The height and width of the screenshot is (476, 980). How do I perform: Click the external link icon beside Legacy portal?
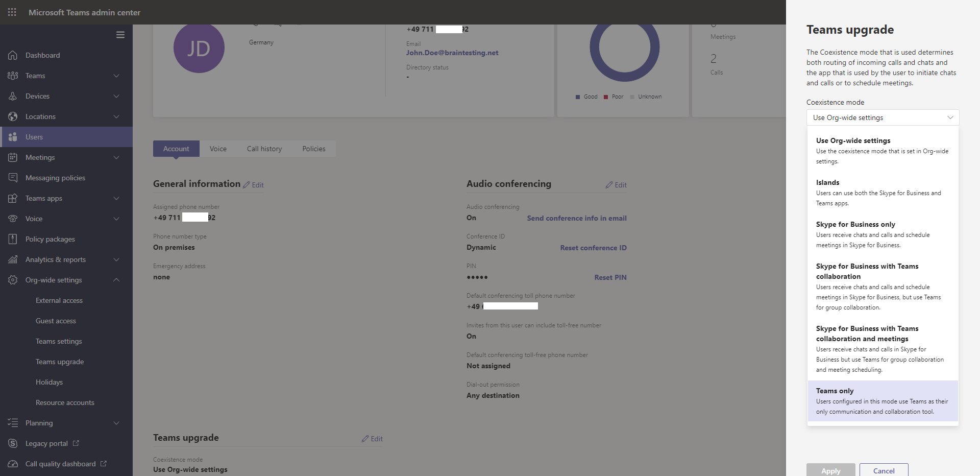pos(76,443)
